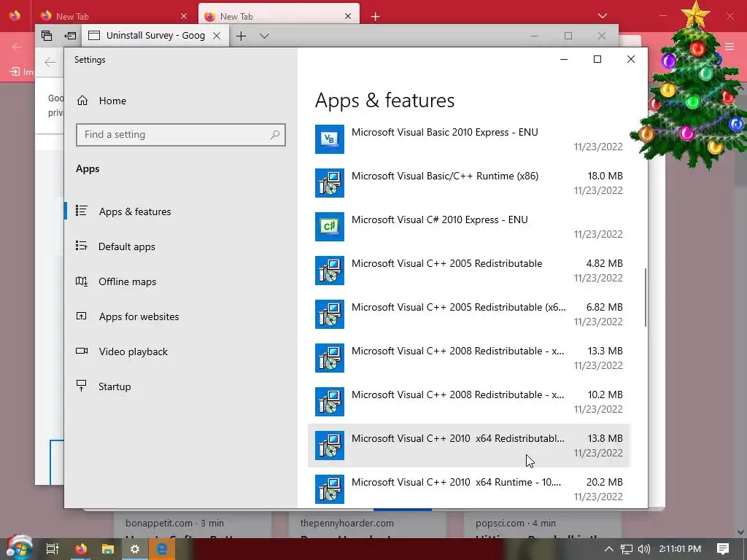Click Visual C++ 2008 Redistributable 13.3 MB icon

330,358
